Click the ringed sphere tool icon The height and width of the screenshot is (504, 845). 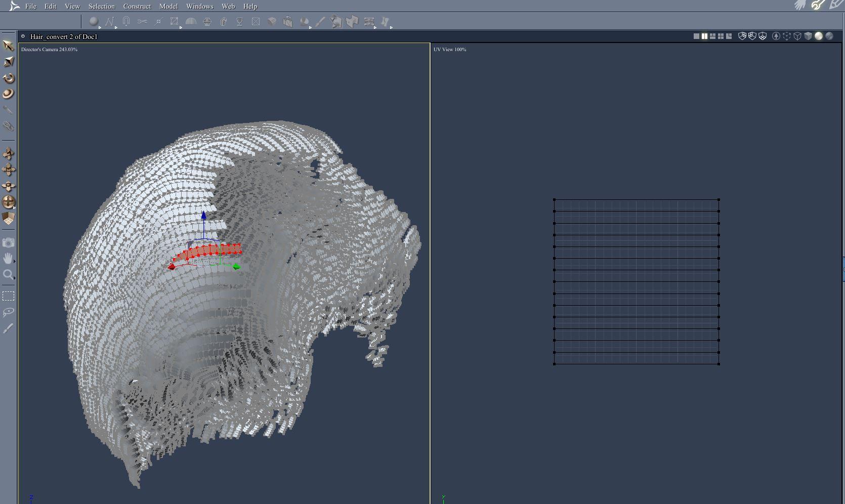[8, 94]
